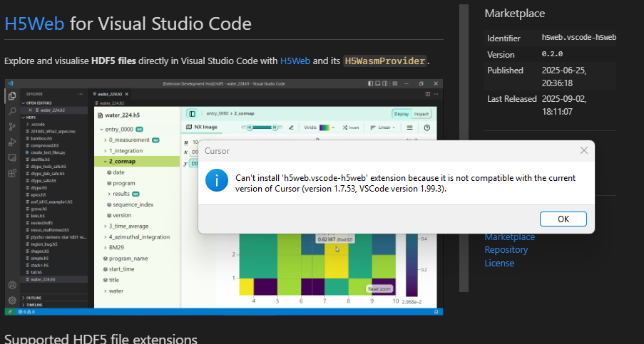Select the identifier value h5web.vscode-h5web
The height and width of the screenshot is (344, 644).
pos(578,37)
